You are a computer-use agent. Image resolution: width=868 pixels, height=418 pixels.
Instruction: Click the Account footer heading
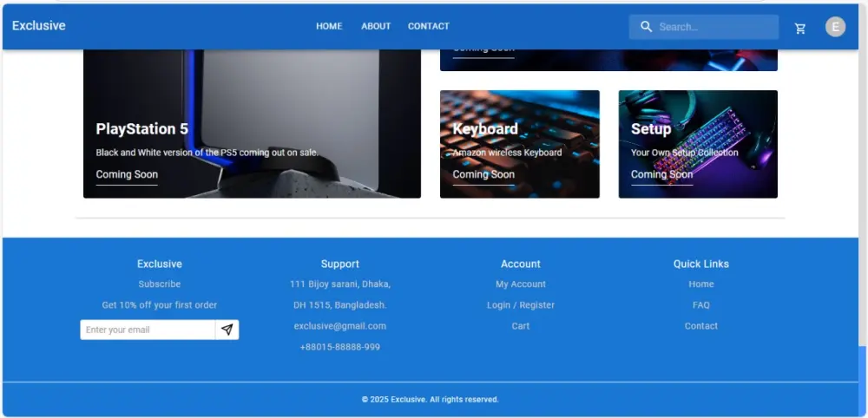coord(520,264)
